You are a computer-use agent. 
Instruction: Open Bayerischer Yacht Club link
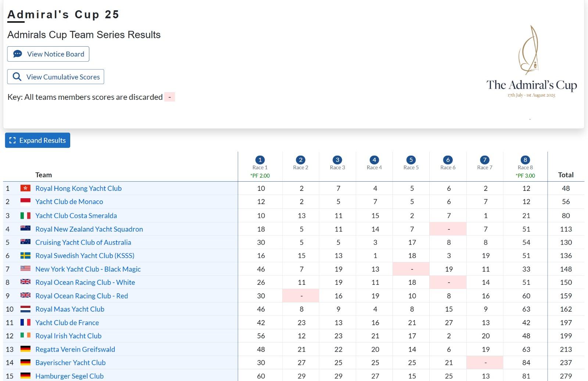(70, 363)
